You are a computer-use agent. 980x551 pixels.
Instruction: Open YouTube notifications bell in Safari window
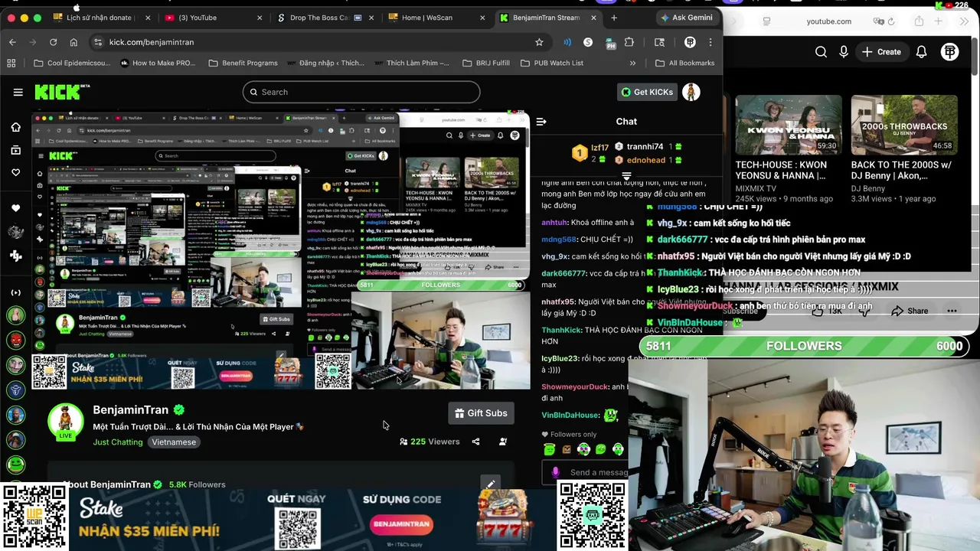[922, 51]
